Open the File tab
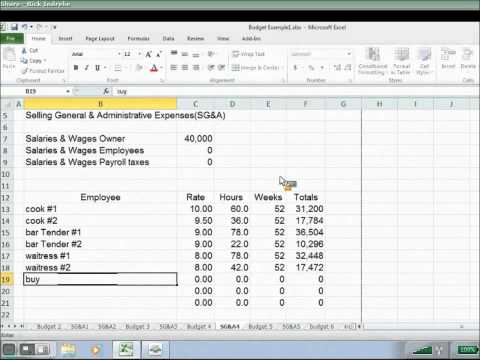Viewport: 480px width, 360px height. [11, 39]
